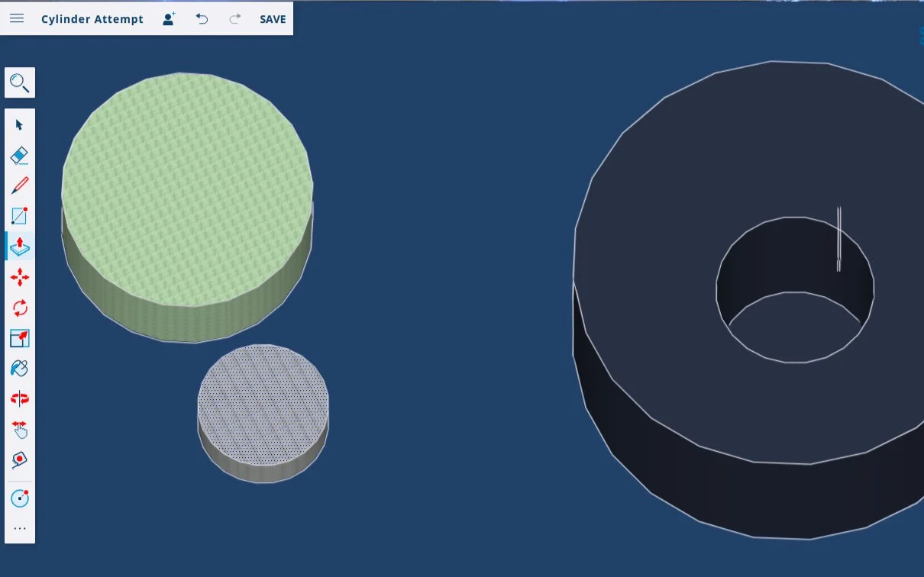The image size is (924, 577).
Task: Open the hamburger main menu
Action: point(17,18)
